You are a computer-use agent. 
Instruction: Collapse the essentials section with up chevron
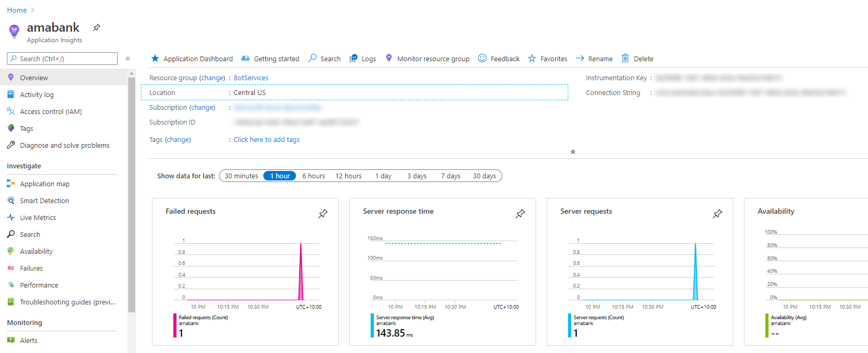pos(573,152)
